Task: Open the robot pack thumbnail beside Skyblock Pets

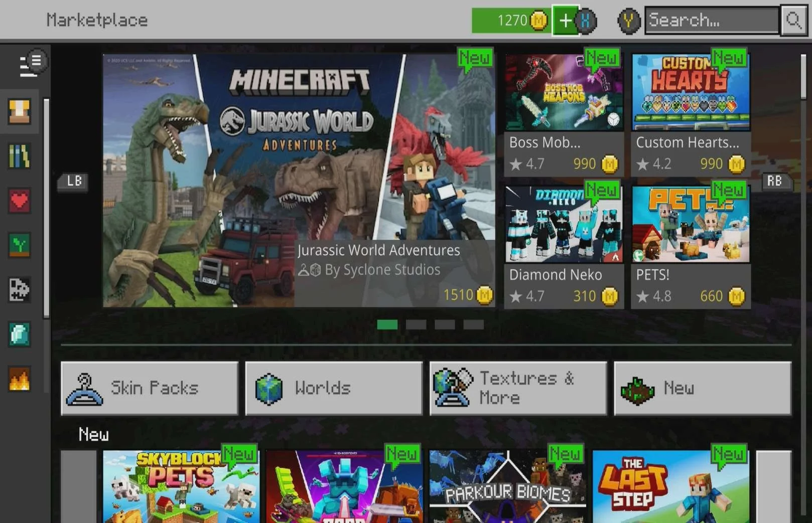Action: 344,486
